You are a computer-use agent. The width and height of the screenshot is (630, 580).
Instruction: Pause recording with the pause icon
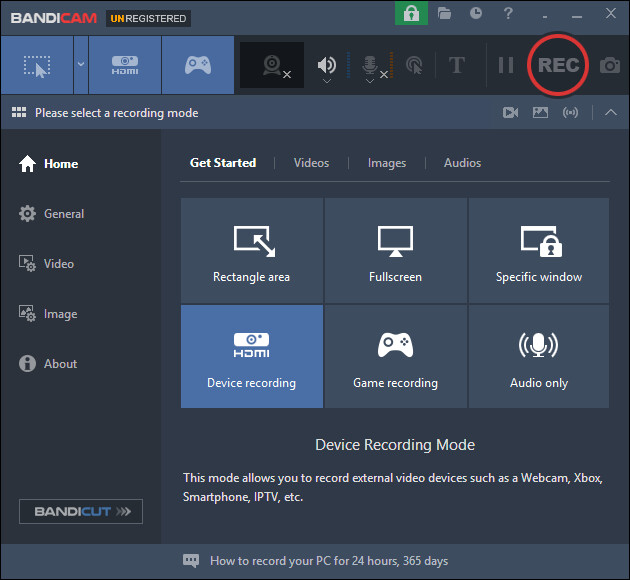(x=506, y=65)
